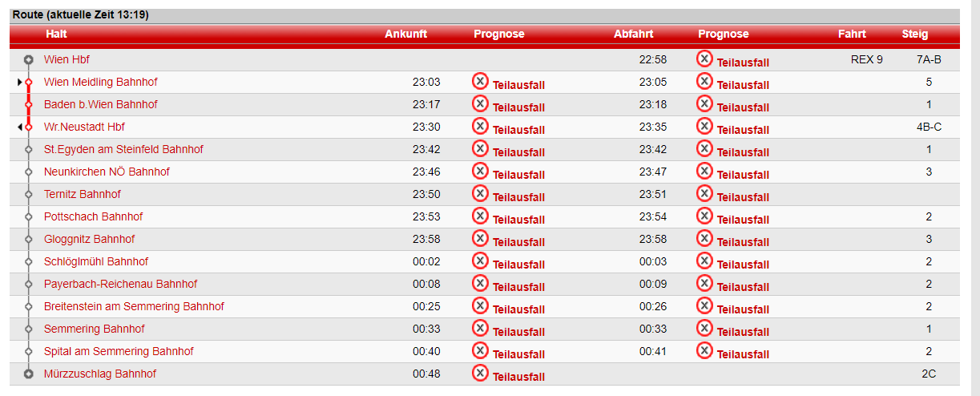Click the route end marker at Mürzzuschlag
980x396 pixels.
pos(29,374)
